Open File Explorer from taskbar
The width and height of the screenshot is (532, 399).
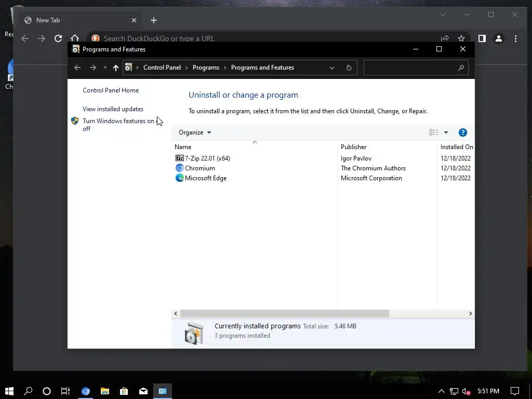point(105,391)
